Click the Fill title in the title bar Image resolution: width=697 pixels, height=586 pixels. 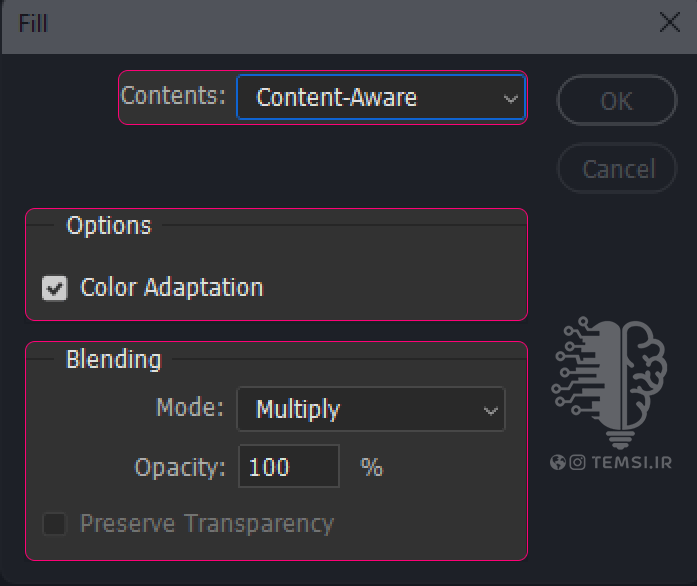tap(32, 23)
